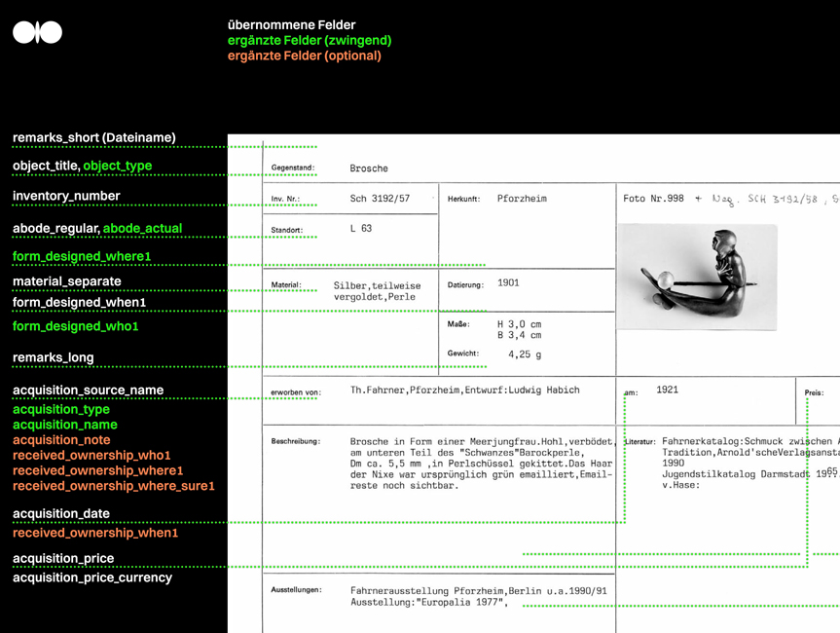Select the acquisition_price_currency label
The image size is (840, 633).
coord(92,577)
